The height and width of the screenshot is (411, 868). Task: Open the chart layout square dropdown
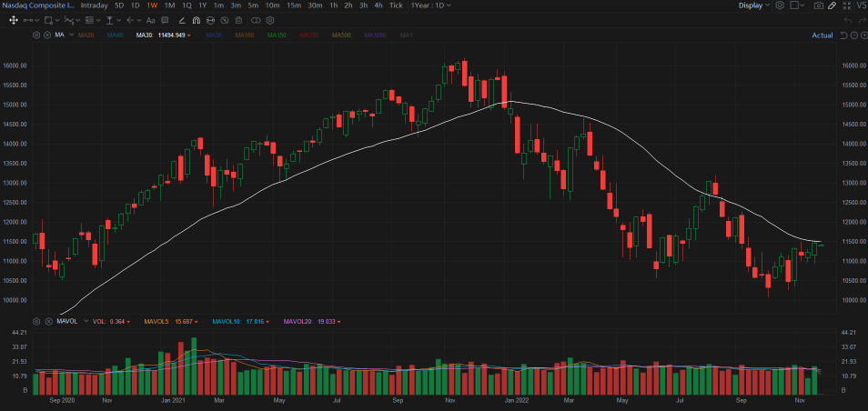[x=797, y=5]
